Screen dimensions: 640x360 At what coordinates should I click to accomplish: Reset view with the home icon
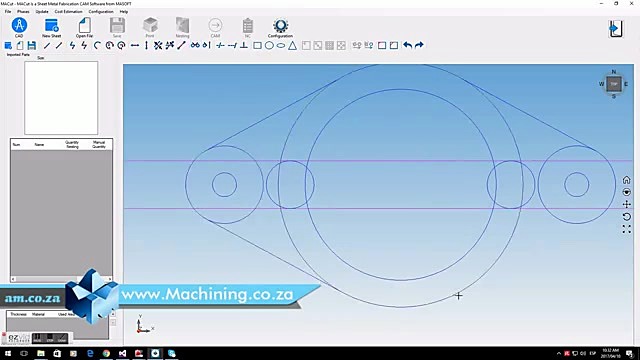point(627,180)
